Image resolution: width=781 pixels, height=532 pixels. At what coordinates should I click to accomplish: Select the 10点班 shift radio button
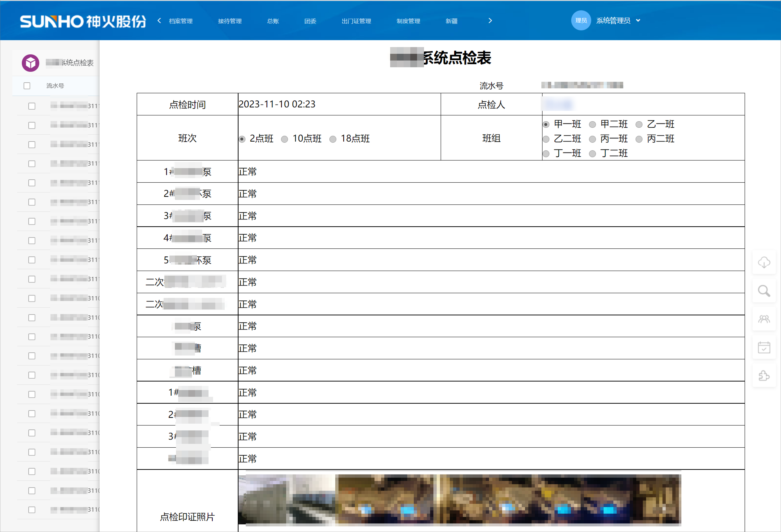[x=285, y=139]
